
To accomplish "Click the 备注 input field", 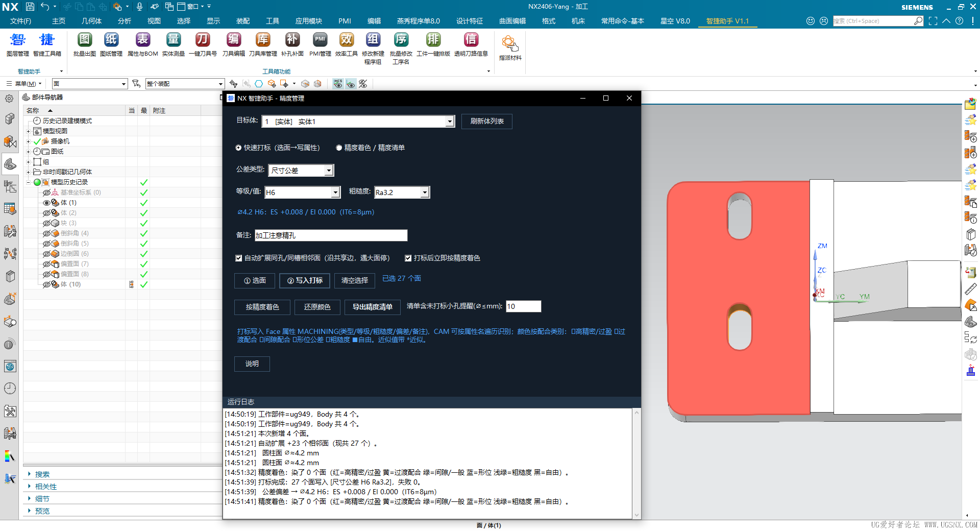I will [x=331, y=235].
